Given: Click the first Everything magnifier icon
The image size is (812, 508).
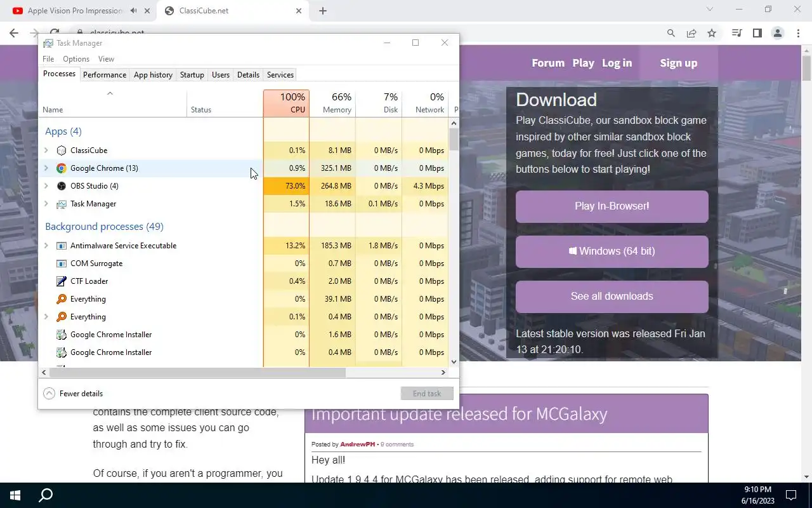Looking at the screenshot, I should (62, 299).
